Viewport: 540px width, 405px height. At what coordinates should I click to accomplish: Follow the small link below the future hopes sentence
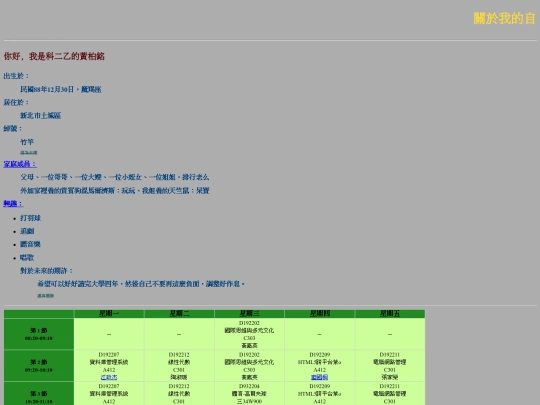click(x=45, y=295)
